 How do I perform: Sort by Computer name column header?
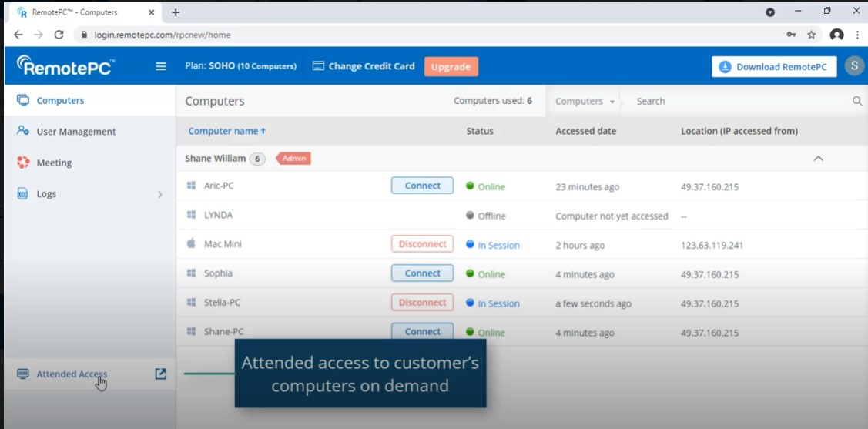pyautogui.click(x=227, y=131)
